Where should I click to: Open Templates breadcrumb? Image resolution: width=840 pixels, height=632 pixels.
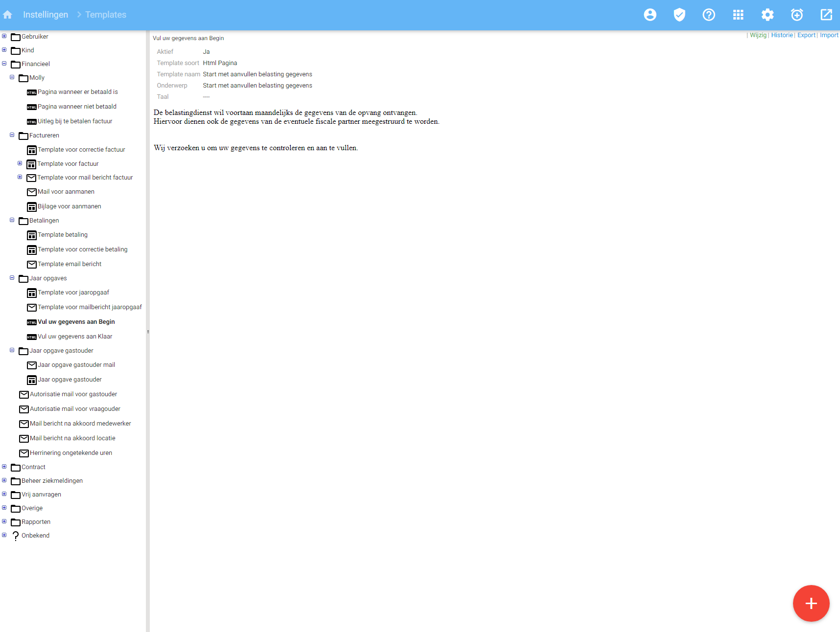(106, 15)
